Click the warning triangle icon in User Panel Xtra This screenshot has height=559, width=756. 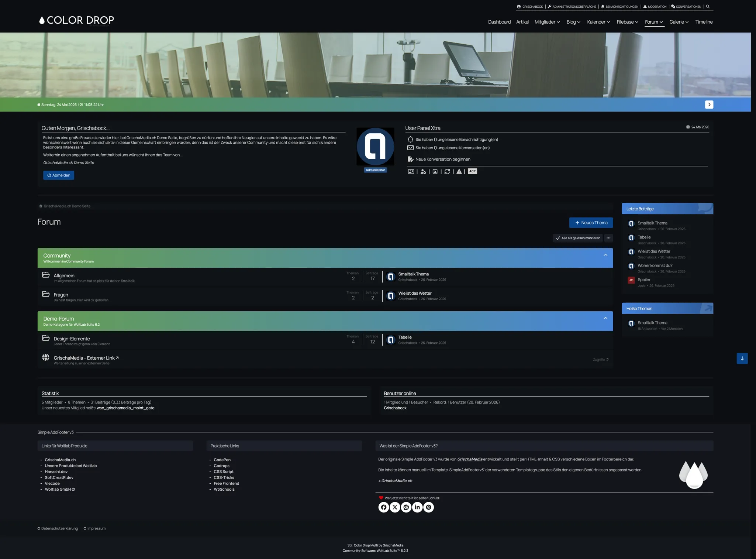(x=459, y=172)
